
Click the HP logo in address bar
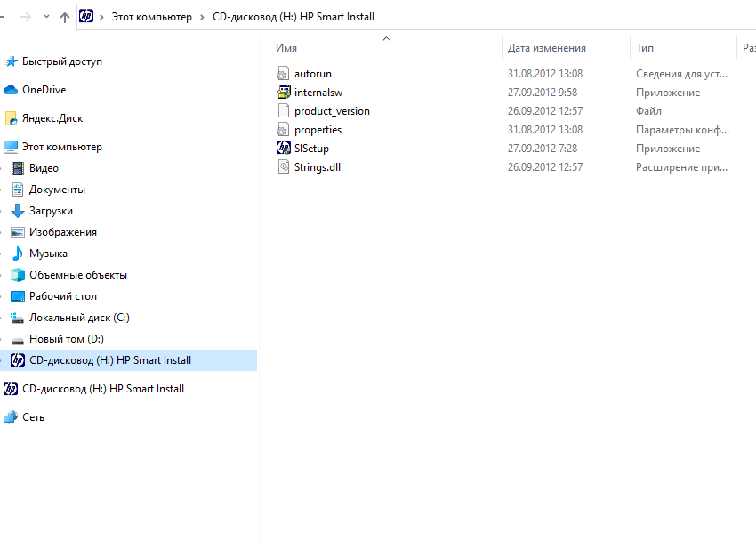coord(87,16)
